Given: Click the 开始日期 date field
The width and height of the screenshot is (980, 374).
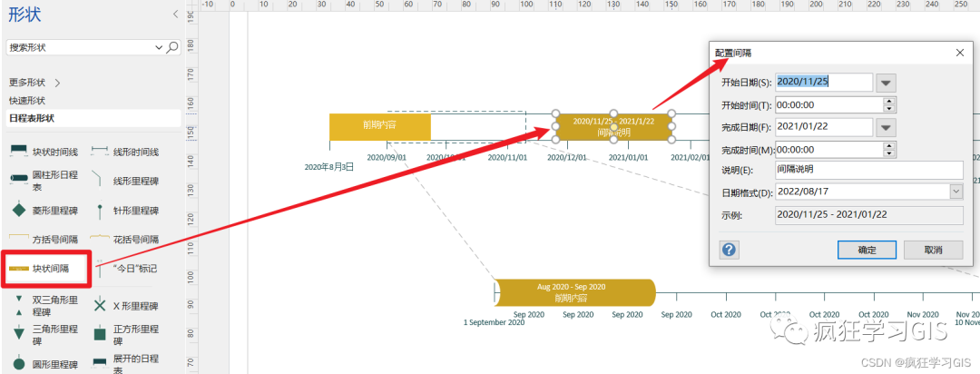Looking at the screenshot, I should (x=824, y=82).
